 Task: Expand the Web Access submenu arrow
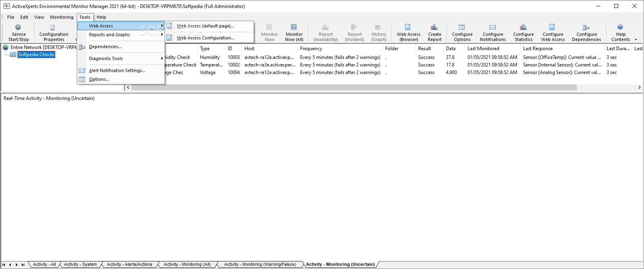[x=162, y=26]
